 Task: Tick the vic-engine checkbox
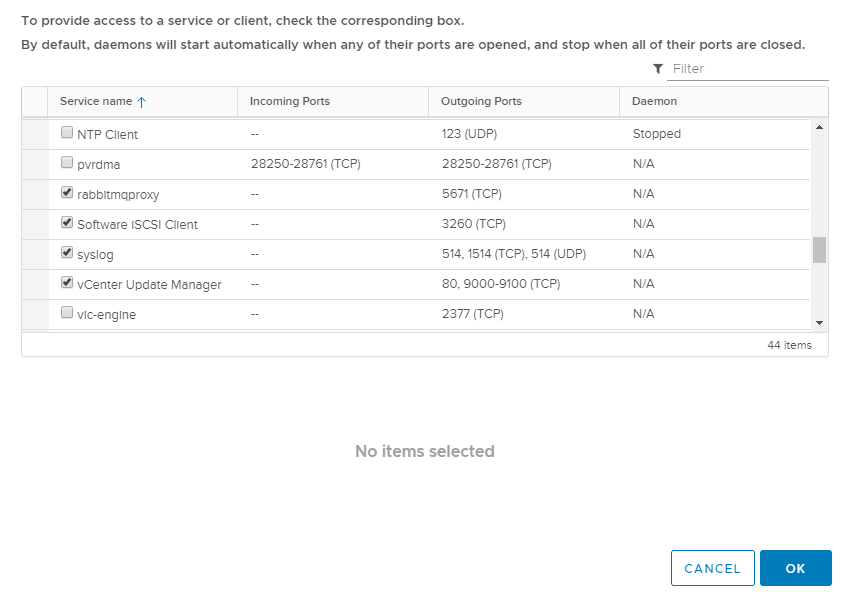tap(67, 312)
